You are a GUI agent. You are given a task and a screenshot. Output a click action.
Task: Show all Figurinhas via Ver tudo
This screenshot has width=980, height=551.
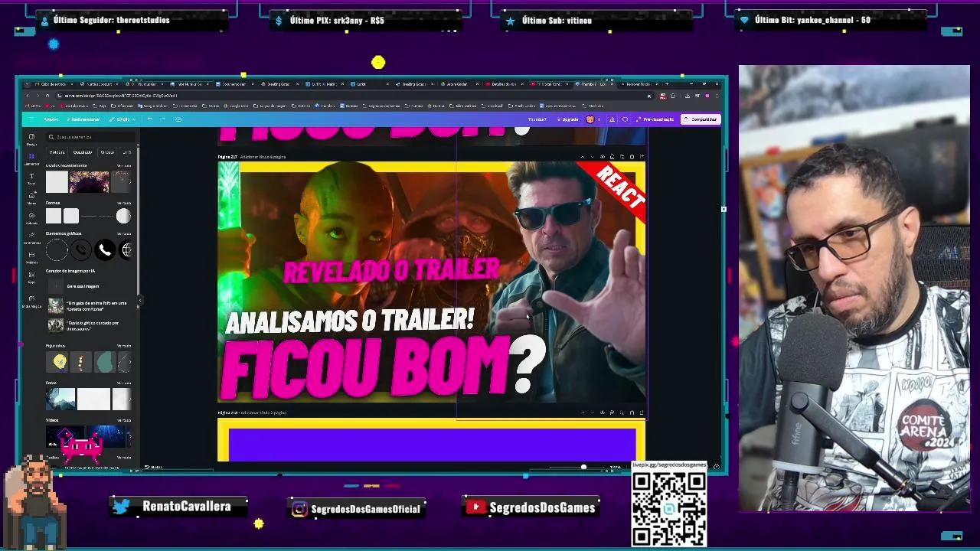point(124,346)
